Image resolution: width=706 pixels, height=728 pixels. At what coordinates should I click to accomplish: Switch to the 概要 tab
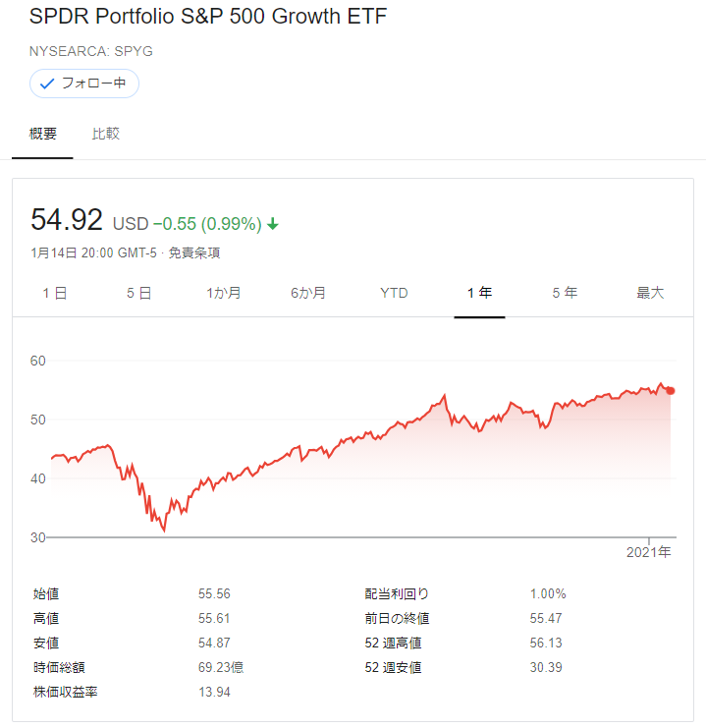click(x=42, y=134)
